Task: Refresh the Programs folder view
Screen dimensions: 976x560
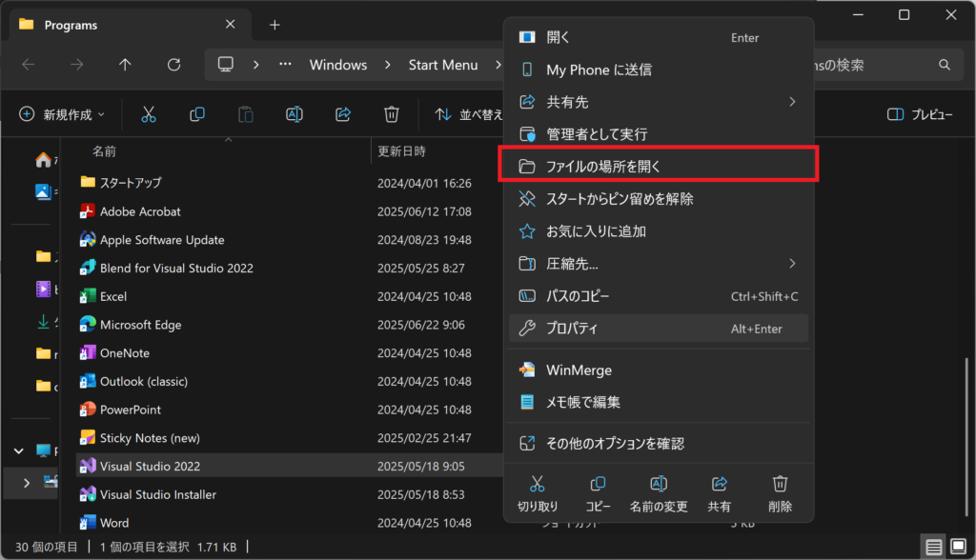Action: 173,65
